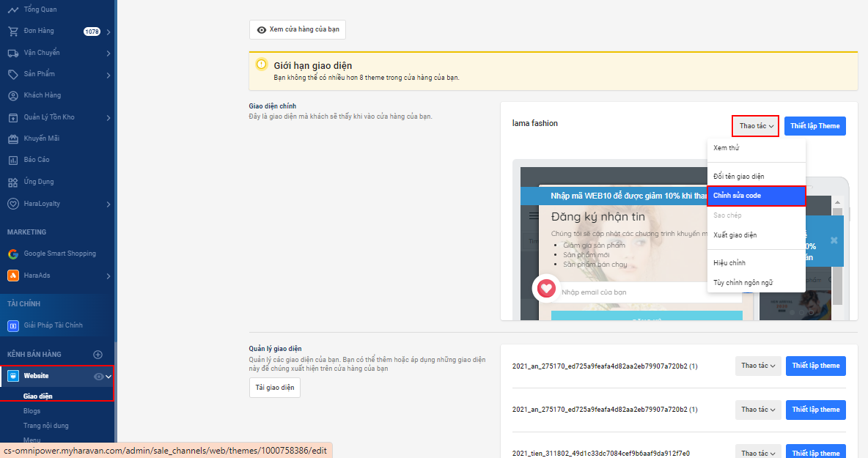Select Xem thử from the dropdown menu
This screenshot has width=868, height=458.
click(756, 148)
